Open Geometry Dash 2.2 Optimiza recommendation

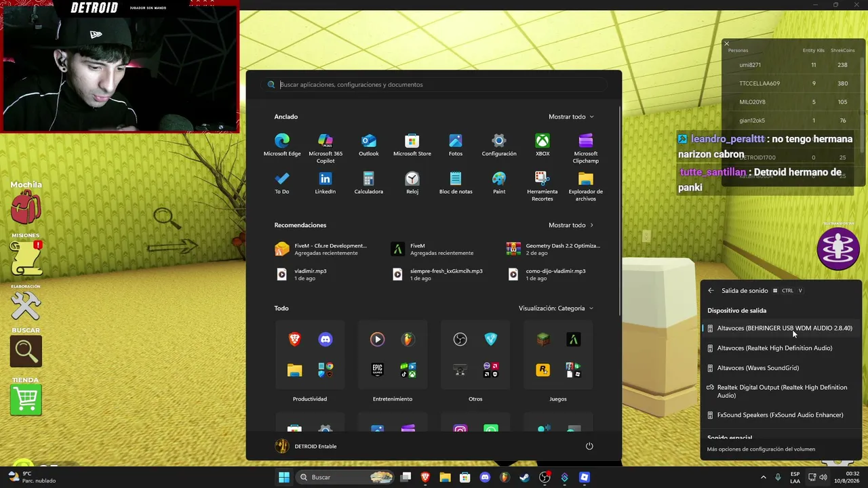(555, 249)
